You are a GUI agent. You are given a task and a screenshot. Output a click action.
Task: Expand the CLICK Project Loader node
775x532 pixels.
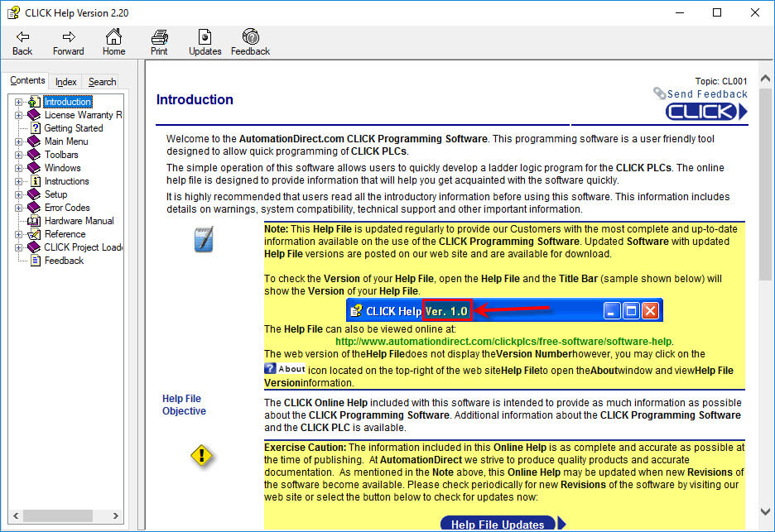tap(18, 248)
